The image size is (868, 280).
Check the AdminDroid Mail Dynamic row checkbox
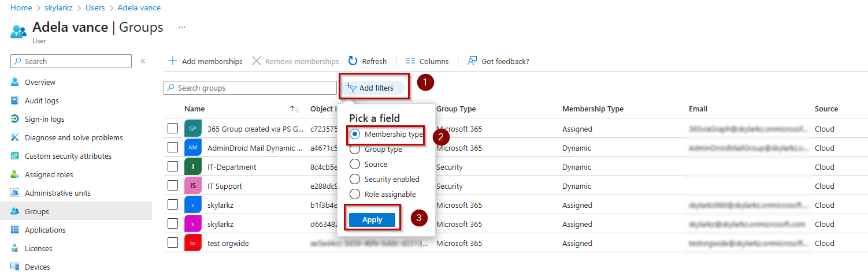[x=173, y=148]
